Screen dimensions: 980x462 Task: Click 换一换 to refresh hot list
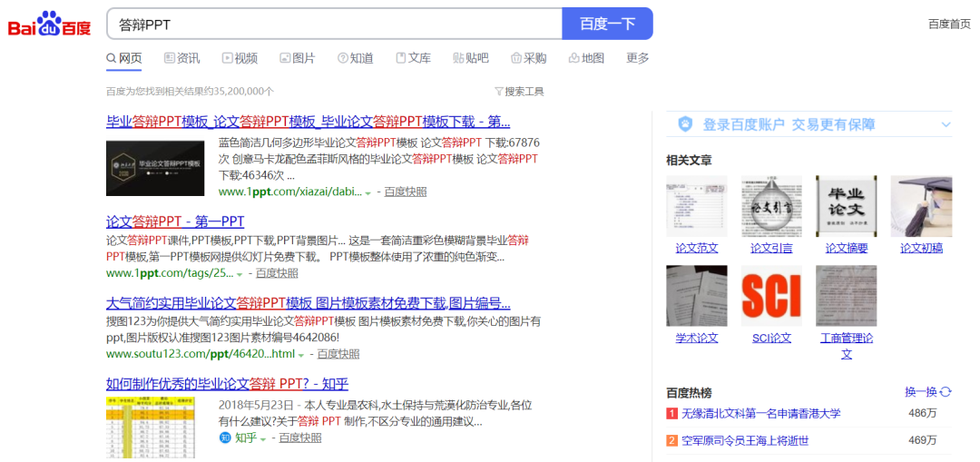click(921, 392)
